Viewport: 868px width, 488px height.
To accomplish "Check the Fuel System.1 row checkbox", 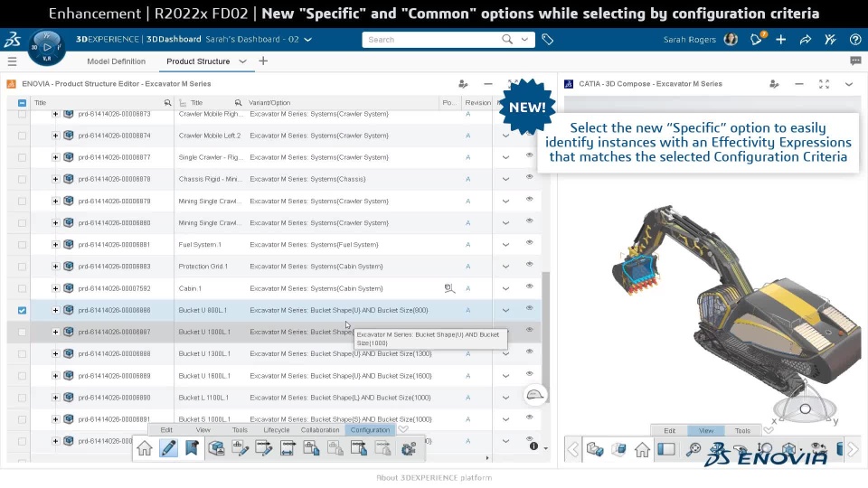I will point(22,245).
